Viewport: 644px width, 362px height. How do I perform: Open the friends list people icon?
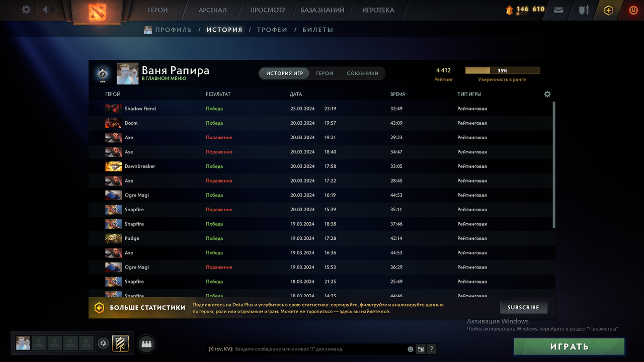pos(146,344)
